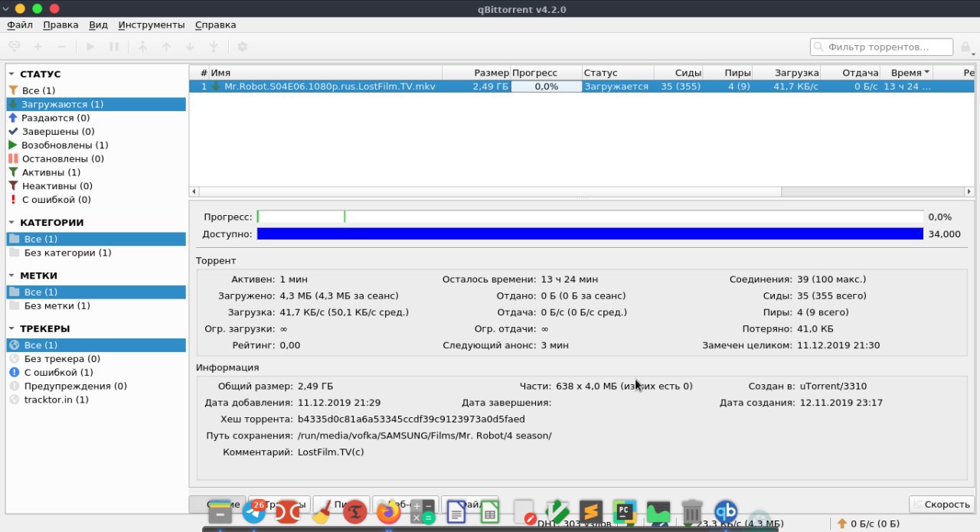Click the Скорость button
The height and width of the screenshot is (532, 980).
(942, 504)
